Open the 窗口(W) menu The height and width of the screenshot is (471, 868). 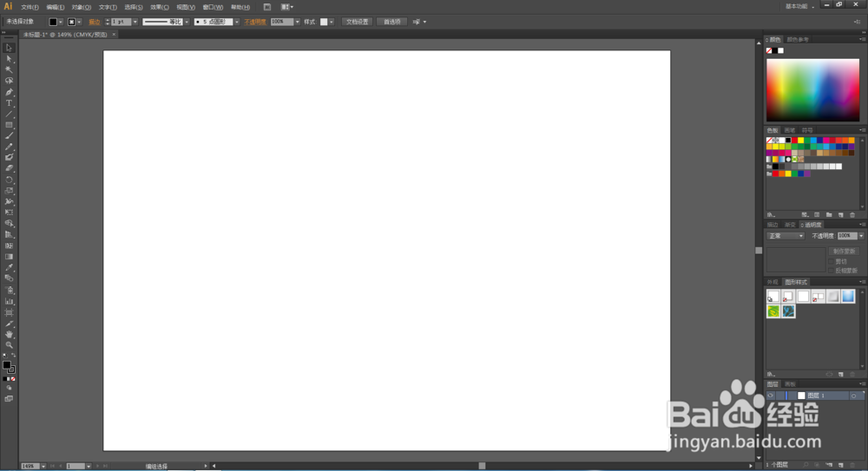213,7
